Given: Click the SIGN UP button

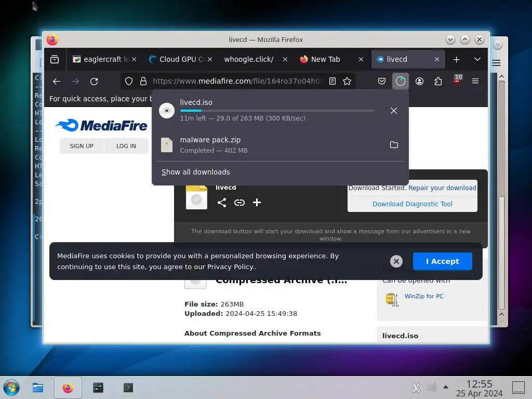Looking at the screenshot, I should point(82,146).
